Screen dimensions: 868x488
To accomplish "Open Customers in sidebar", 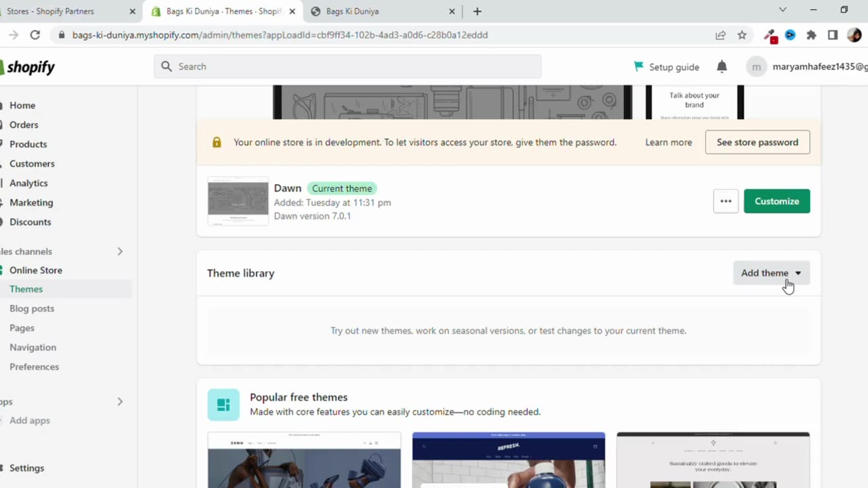I will (32, 164).
